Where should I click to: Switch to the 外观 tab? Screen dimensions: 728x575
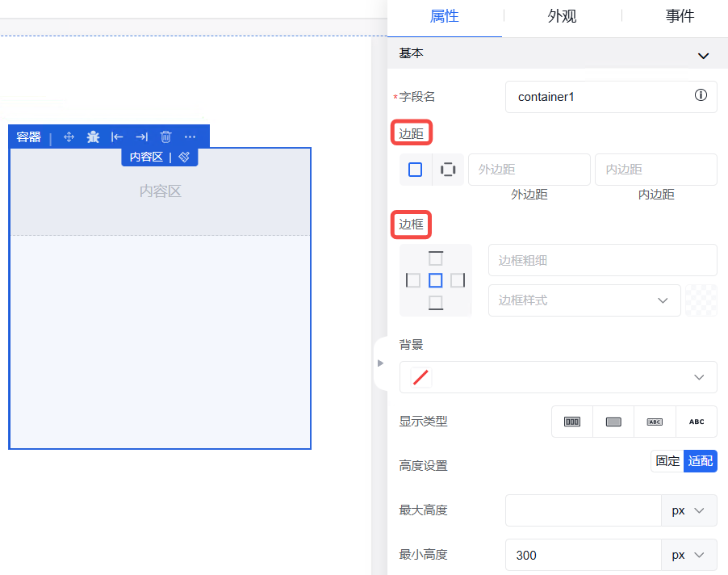point(562,16)
